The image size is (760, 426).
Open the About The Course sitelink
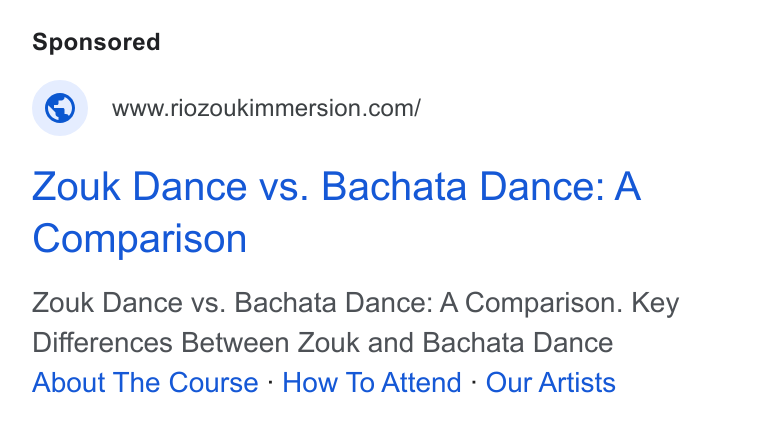145,382
